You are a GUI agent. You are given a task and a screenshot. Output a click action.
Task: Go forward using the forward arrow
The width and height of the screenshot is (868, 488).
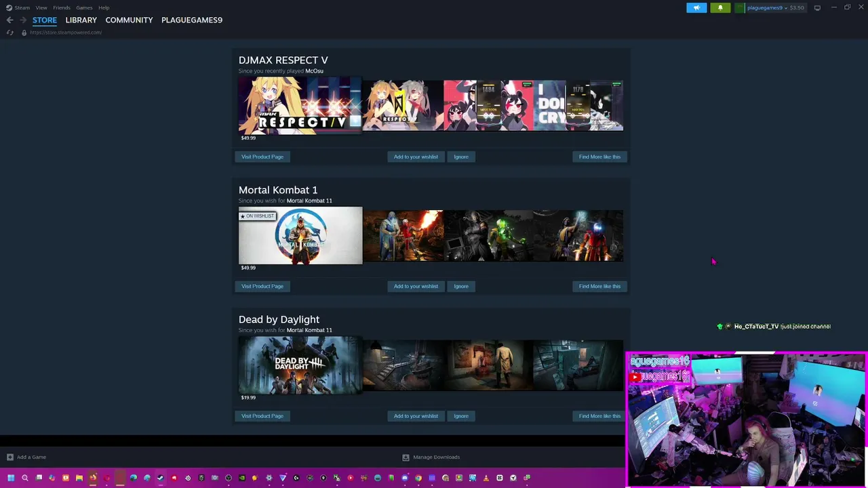(23, 20)
